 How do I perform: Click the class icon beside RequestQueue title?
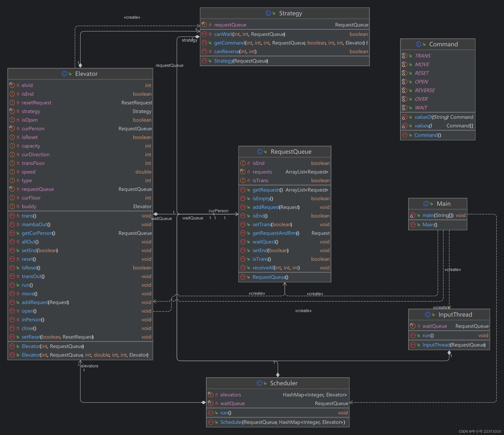[x=260, y=152]
